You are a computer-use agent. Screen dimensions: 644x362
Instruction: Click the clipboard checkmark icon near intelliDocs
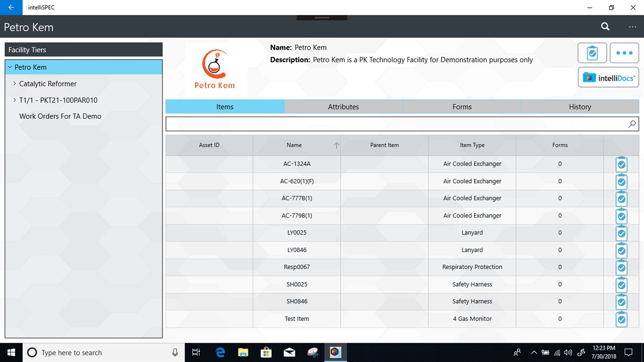(592, 52)
